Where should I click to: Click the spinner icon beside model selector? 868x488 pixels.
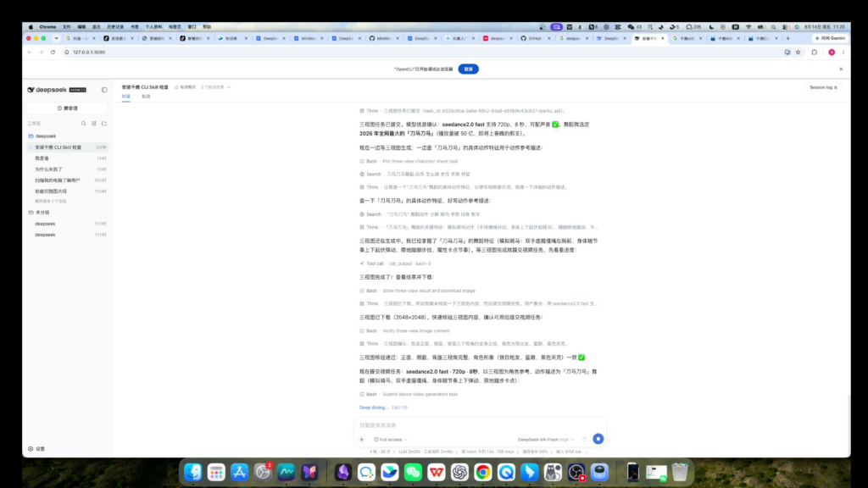584,440
